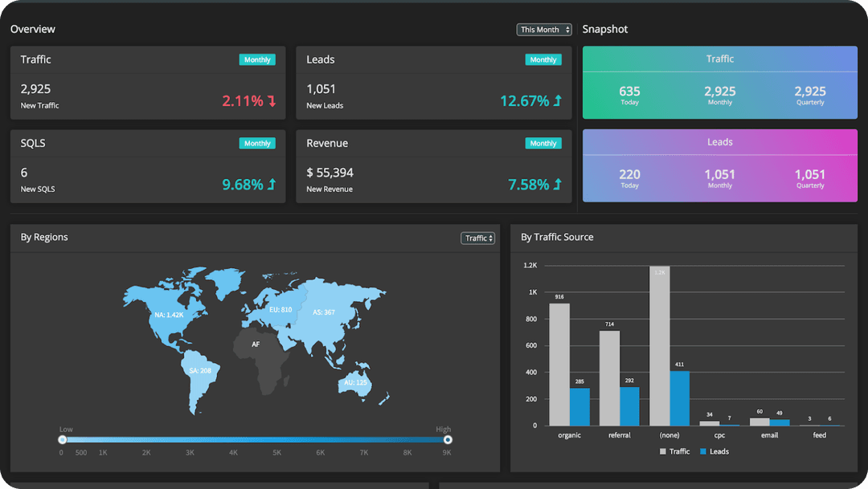This screenshot has width=868, height=489.
Task: Select North America region on the map
Action: coord(169,315)
